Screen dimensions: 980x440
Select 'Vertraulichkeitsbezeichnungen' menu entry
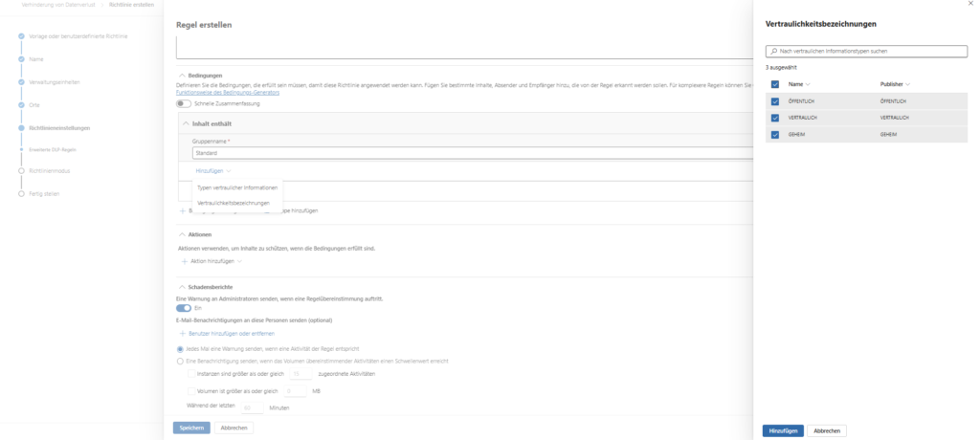point(233,203)
